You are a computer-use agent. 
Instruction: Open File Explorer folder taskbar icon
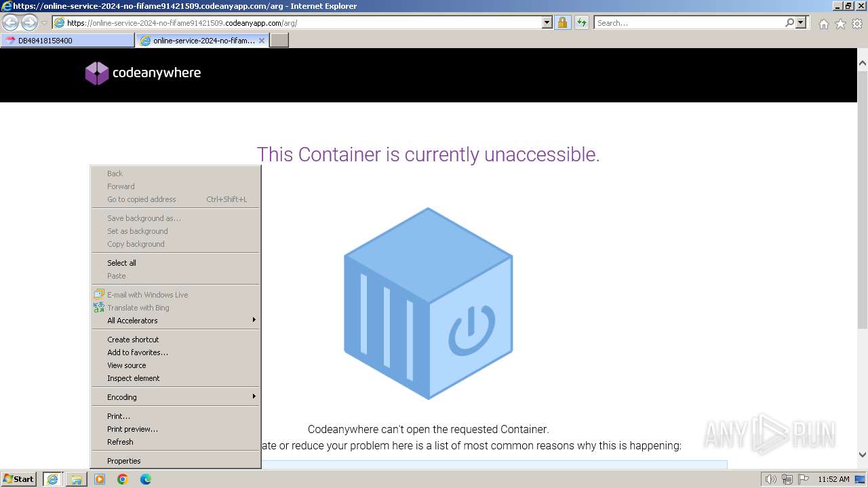[76, 479]
